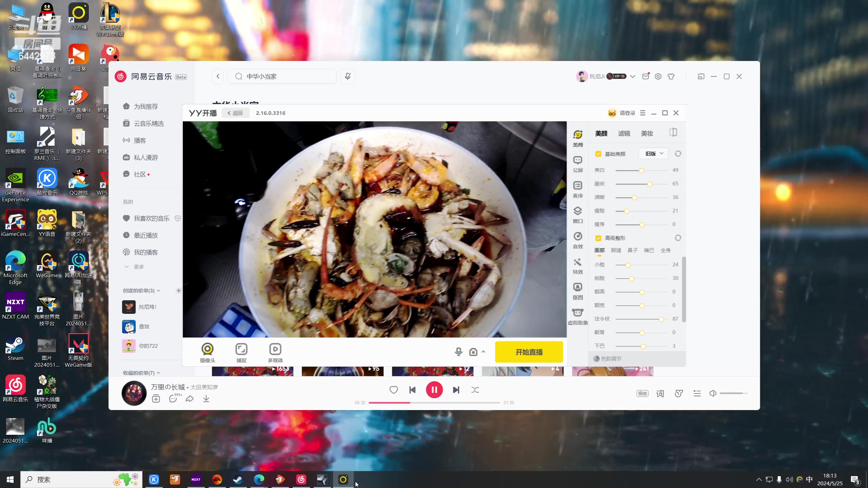Image resolution: width=868 pixels, height=488 pixels.
Task: Open the lyrics 词 display
Action: pyautogui.click(x=660, y=393)
